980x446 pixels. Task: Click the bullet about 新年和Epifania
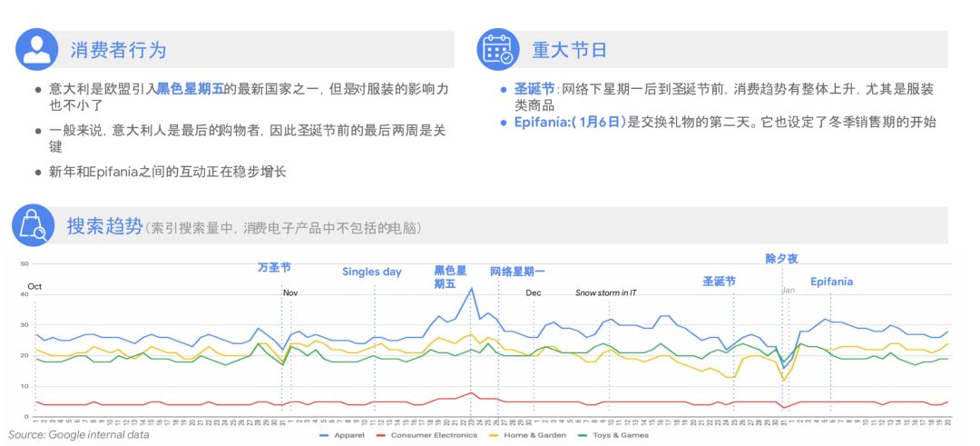click(x=168, y=172)
